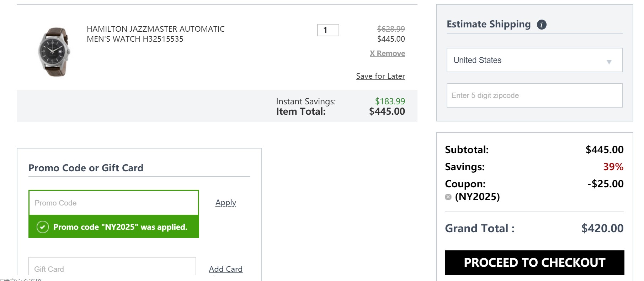Click the Apply promo code link
The width and height of the screenshot is (644, 281).
pyautogui.click(x=225, y=203)
